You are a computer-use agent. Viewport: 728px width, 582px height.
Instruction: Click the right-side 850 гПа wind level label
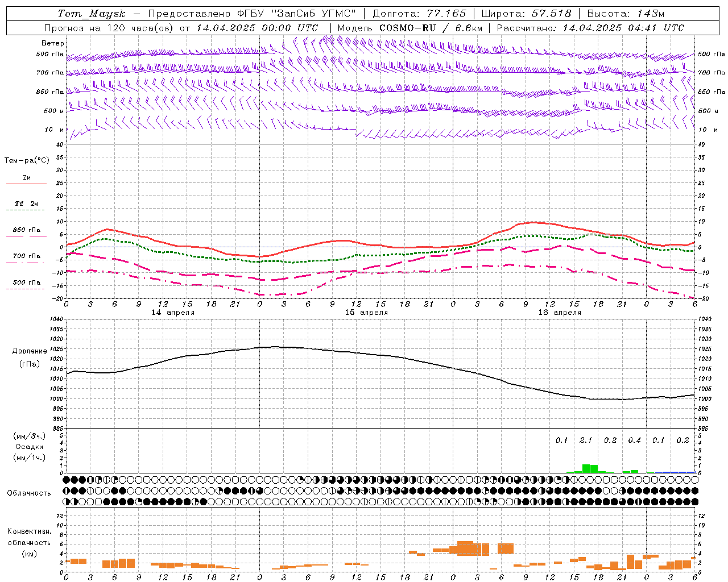pos(712,92)
